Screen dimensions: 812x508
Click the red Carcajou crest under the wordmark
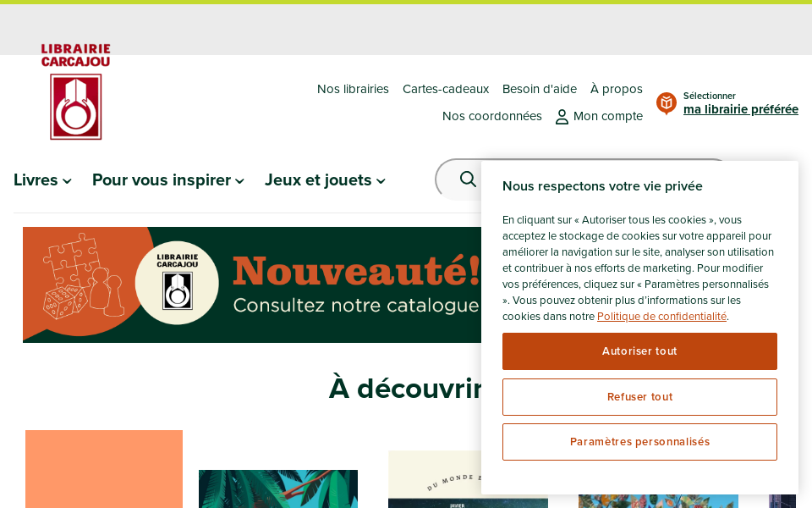point(75,107)
